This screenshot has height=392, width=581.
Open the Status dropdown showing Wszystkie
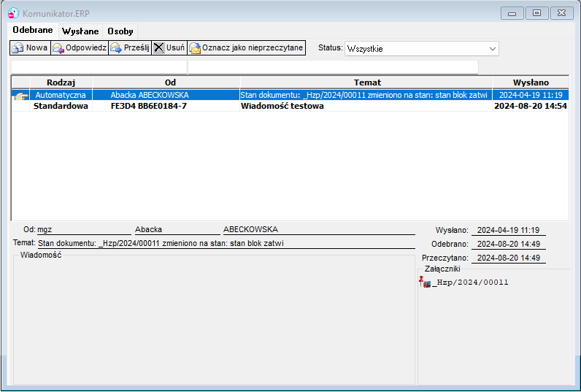pos(421,48)
